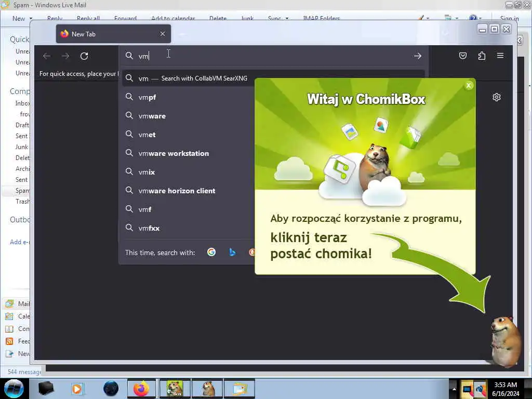Image resolution: width=532 pixels, height=399 pixels.
Task: Open the Windows Start orb
Action: click(x=14, y=389)
